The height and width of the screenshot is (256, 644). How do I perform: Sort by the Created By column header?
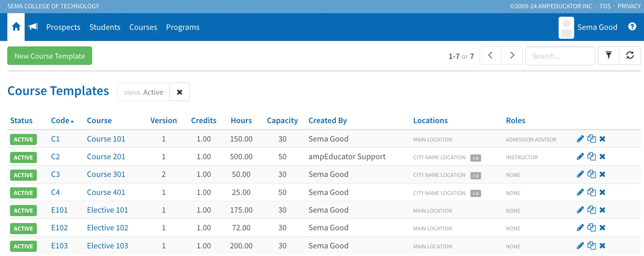coord(328,121)
